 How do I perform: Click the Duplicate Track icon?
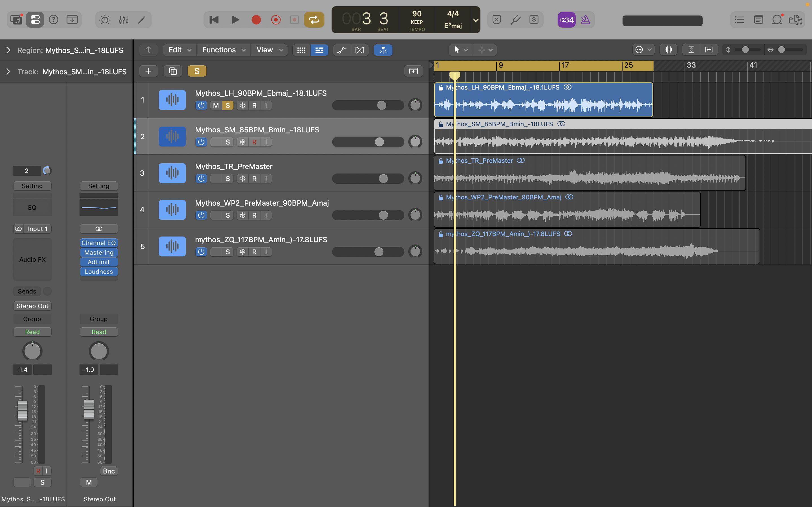pyautogui.click(x=173, y=71)
